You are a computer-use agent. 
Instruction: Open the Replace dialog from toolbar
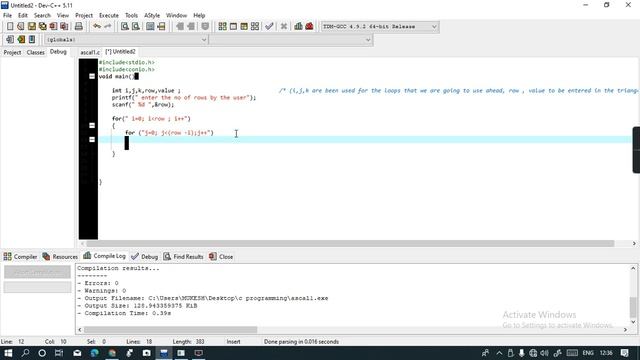pyautogui.click(x=136, y=27)
